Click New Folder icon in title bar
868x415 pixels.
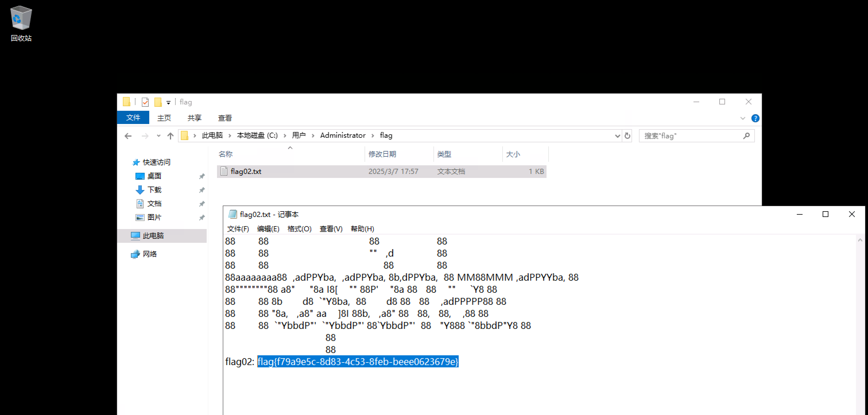158,102
